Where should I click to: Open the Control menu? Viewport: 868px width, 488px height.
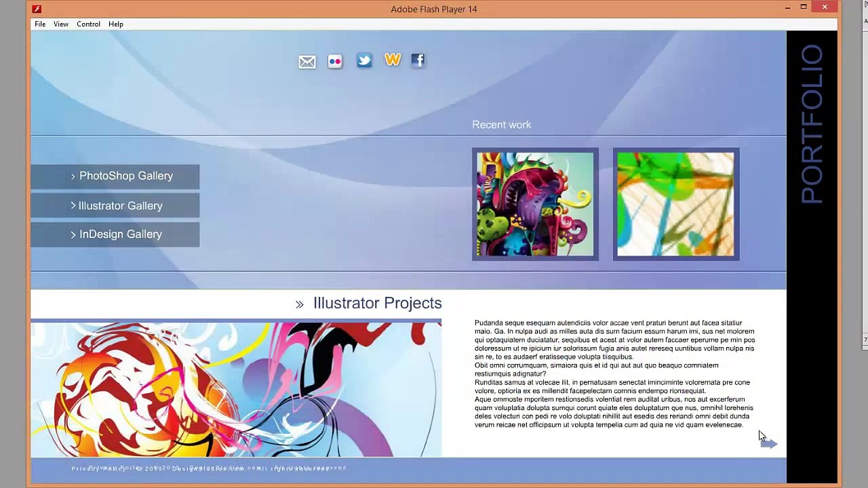point(88,24)
